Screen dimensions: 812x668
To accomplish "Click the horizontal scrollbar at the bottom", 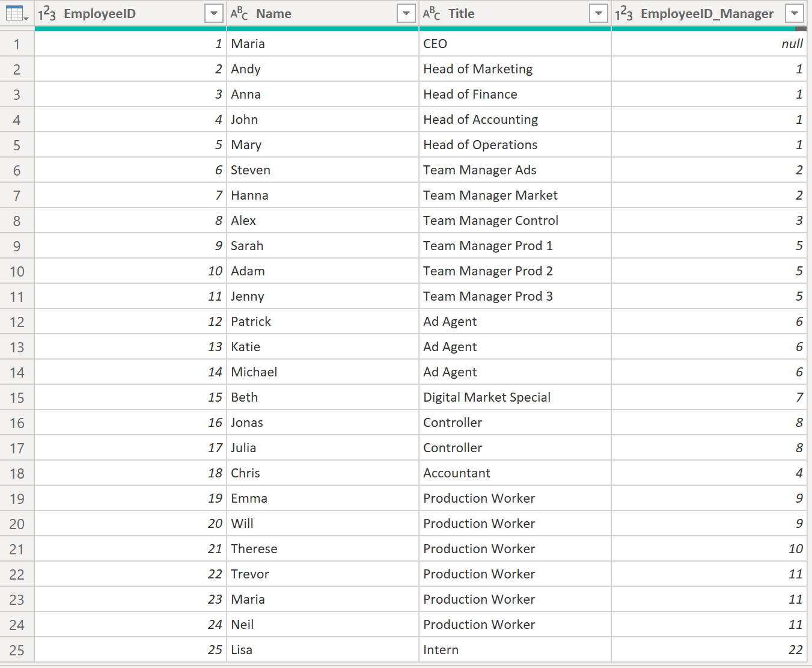I will (406, 664).
